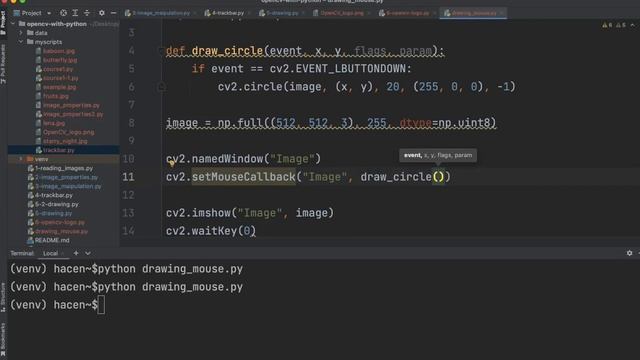Screen dimensions: 640x360
Task: Toggle code folding marker on line 4
Action: [x=161, y=51]
